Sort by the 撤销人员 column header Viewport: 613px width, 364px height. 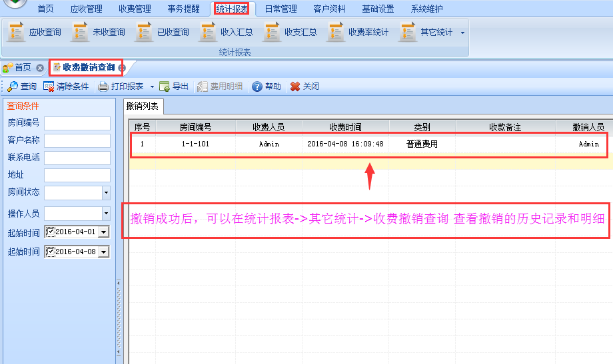click(x=588, y=127)
